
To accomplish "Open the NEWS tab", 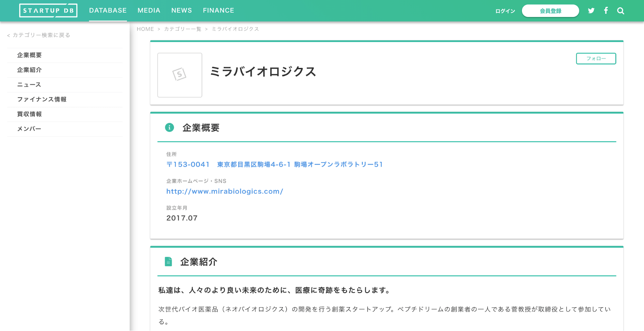I will (182, 11).
